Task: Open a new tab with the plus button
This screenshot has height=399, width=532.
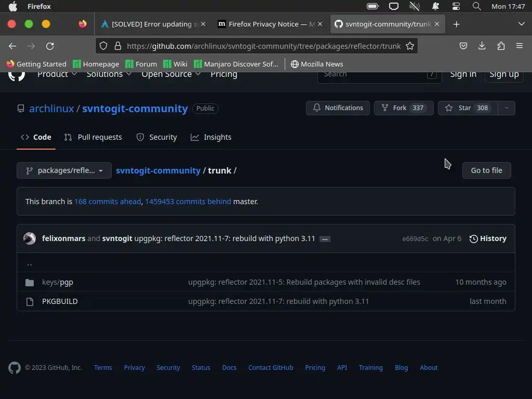Action: click(x=456, y=24)
